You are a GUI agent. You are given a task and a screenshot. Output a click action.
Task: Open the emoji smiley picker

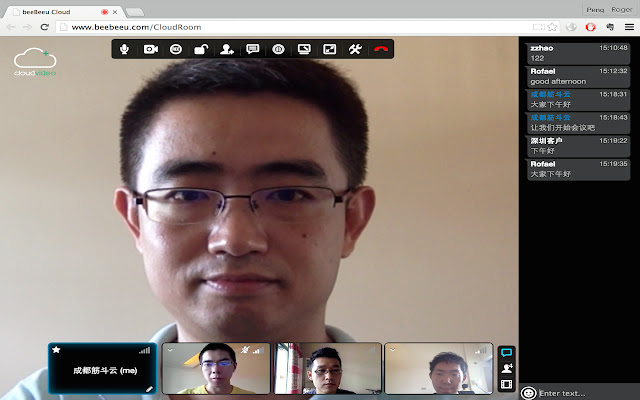(x=528, y=393)
